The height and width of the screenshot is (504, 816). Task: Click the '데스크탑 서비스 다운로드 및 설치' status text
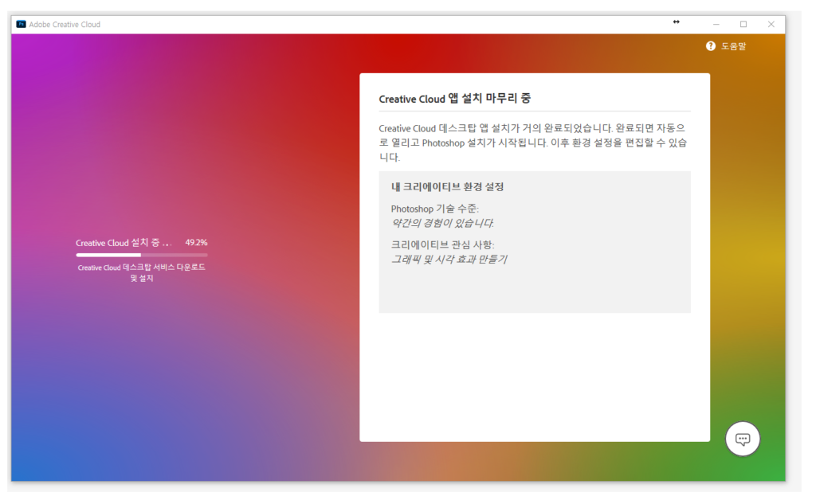coord(142,272)
